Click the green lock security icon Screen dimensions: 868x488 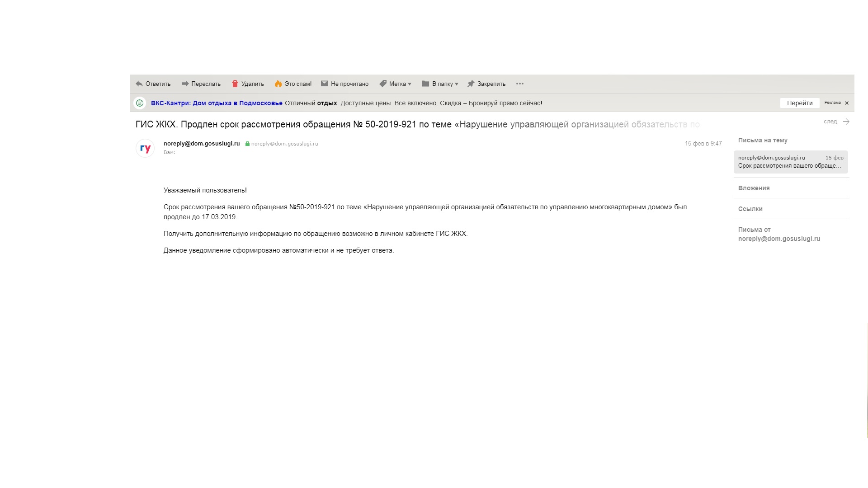pyautogui.click(x=247, y=144)
